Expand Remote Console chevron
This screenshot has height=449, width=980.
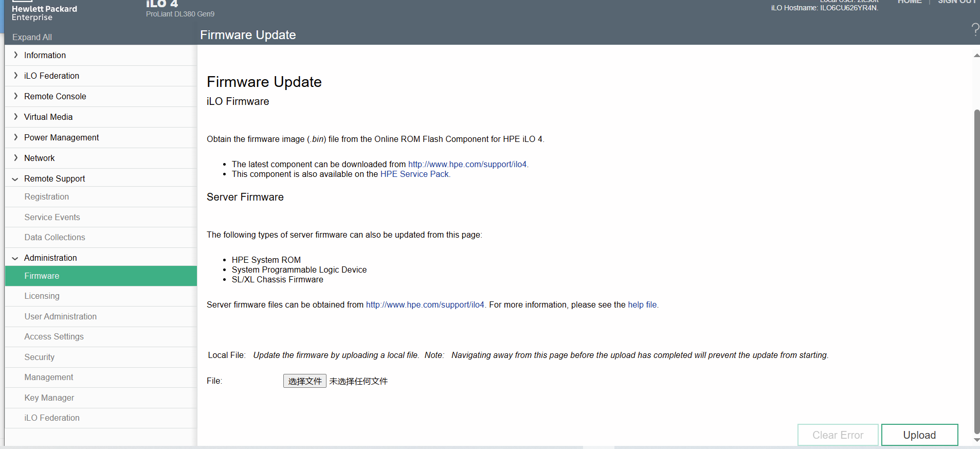[x=16, y=96]
